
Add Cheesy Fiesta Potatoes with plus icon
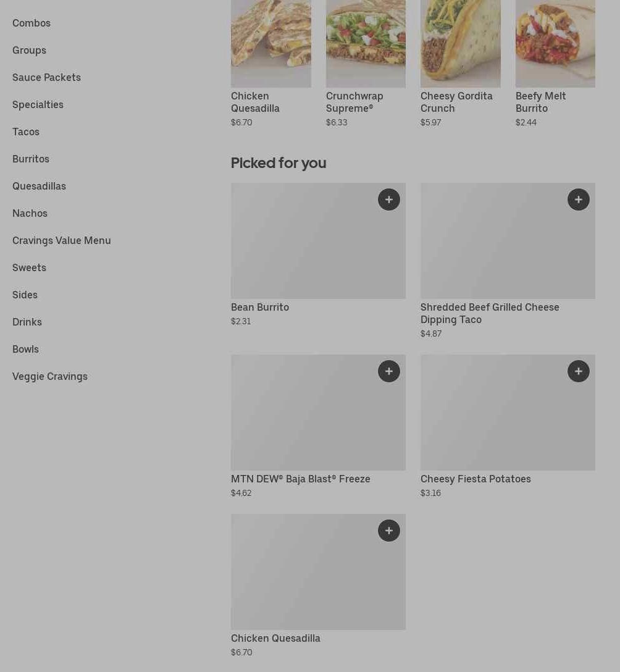coord(579,371)
